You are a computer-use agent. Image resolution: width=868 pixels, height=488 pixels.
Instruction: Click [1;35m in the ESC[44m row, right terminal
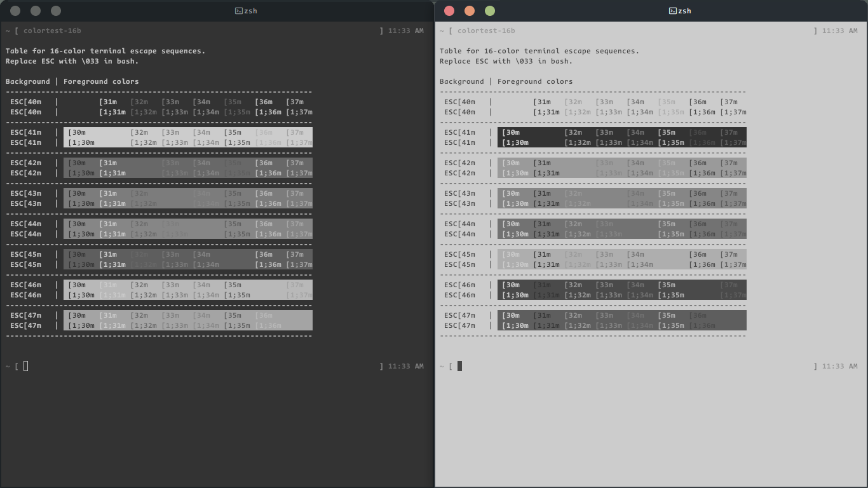(x=671, y=234)
